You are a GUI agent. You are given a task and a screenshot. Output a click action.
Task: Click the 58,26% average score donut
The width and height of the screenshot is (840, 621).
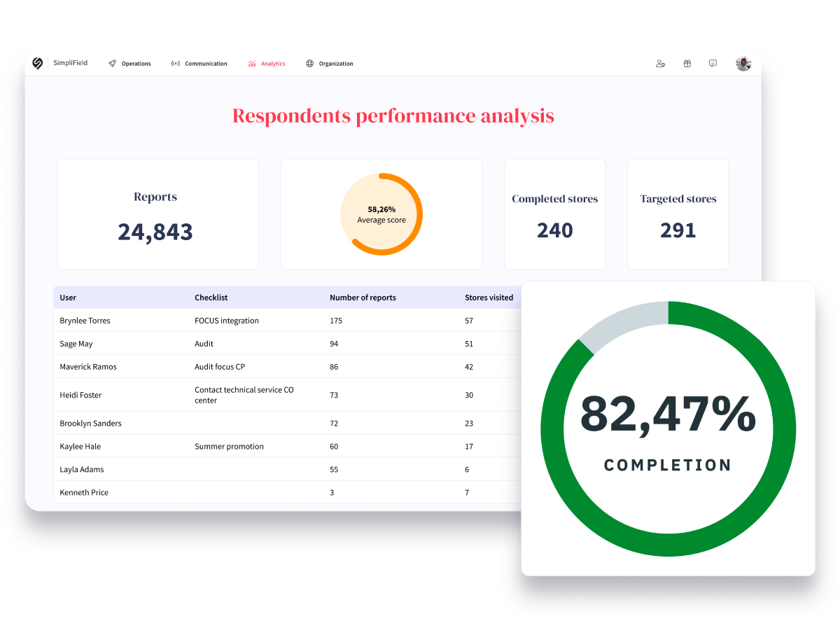[381, 214]
